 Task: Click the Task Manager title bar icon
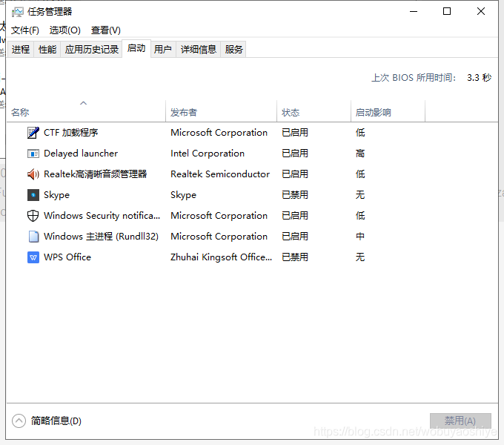click(17, 12)
